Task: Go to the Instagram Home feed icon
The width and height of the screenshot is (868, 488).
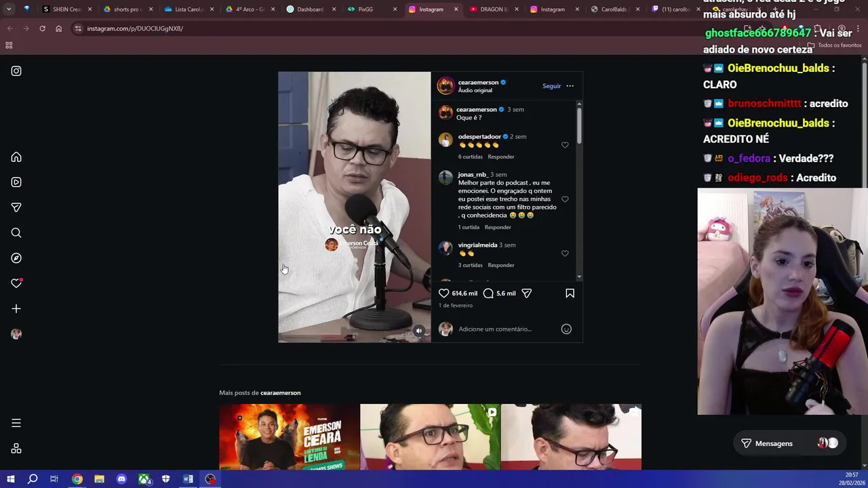Action: click(16, 157)
